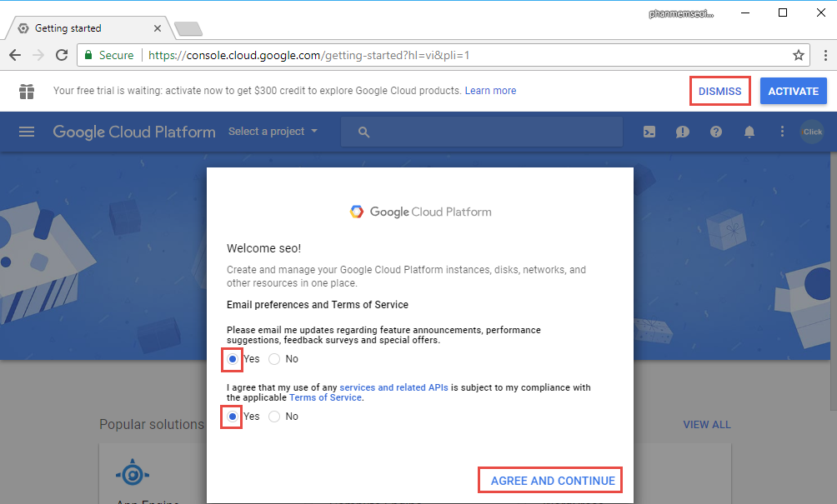
Task: Click the gift box free trial icon
Action: tap(27, 91)
